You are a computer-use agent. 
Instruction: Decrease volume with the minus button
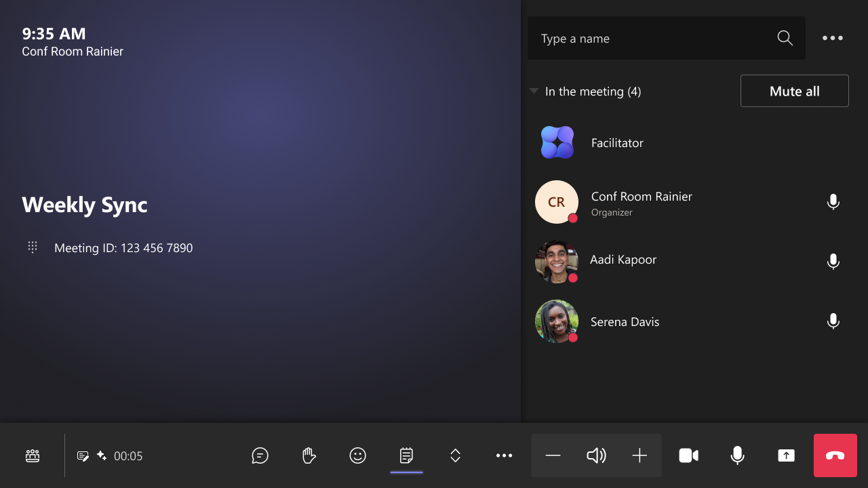tap(553, 455)
